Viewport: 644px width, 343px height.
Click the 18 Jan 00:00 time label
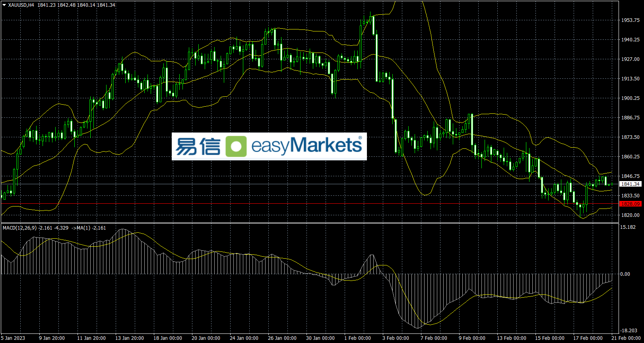coord(168,338)
